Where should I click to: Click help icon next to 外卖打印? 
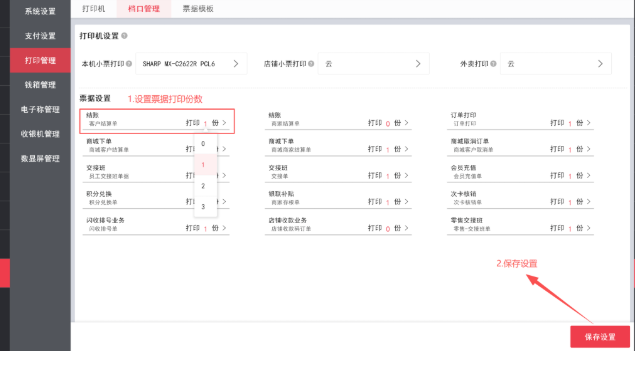tap(493, 64)
